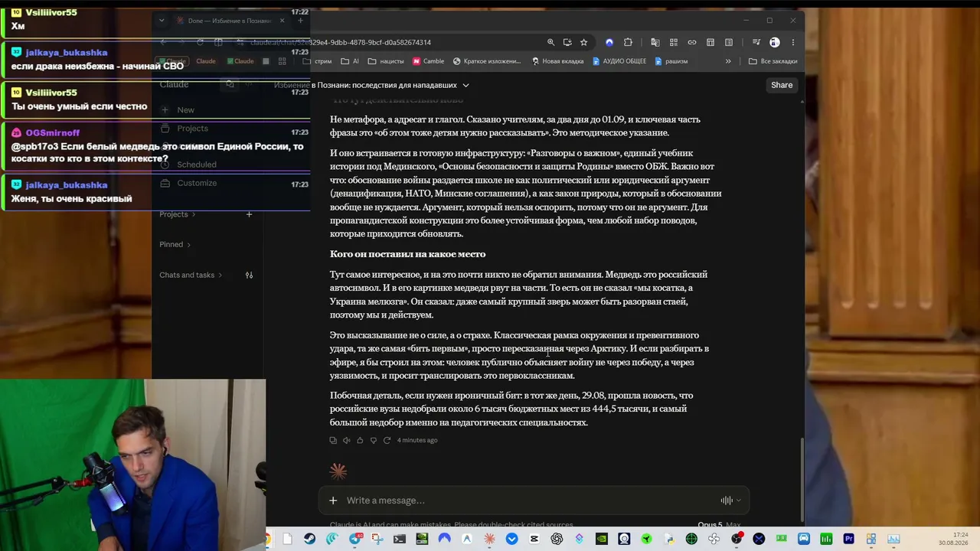
Task: Open the media control icon in Chrome toolbar
Action: (756, 42)
